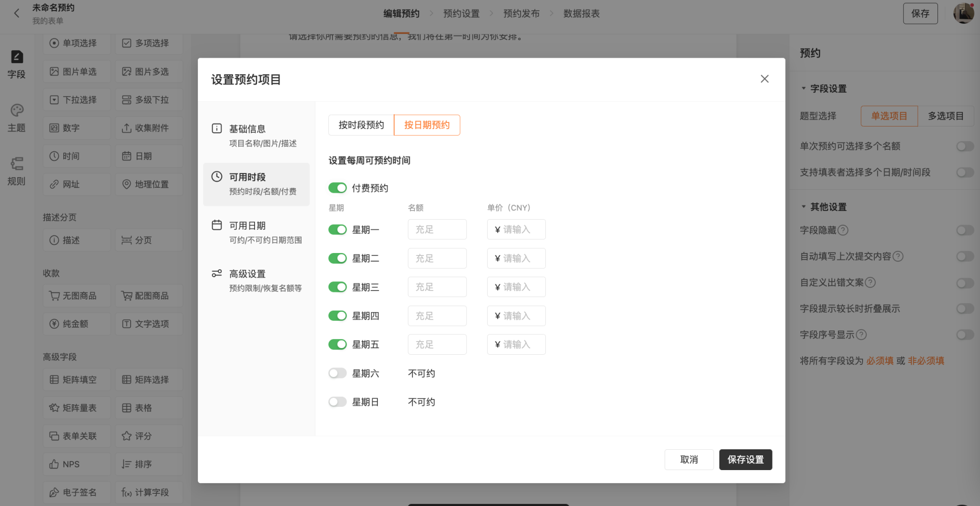Add a 描述 element
Screen dimensions: 980x506
(x=77, y=240)
